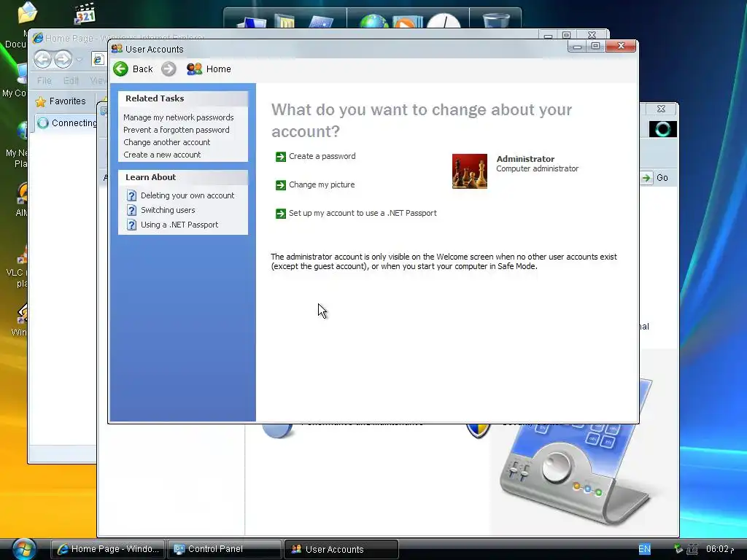Click the green arrow beside Change my picture
The width and height of the screenshot is (747, 560).
coord(281,185)
